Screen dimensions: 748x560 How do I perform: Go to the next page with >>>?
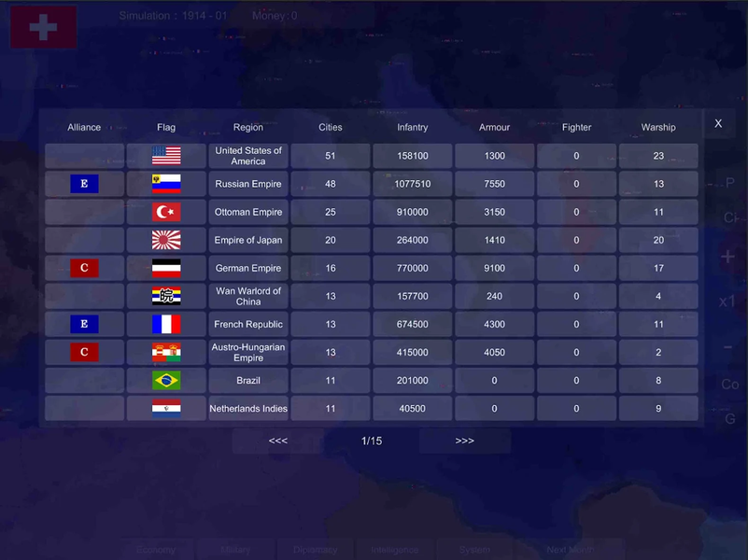pos(464,441)
